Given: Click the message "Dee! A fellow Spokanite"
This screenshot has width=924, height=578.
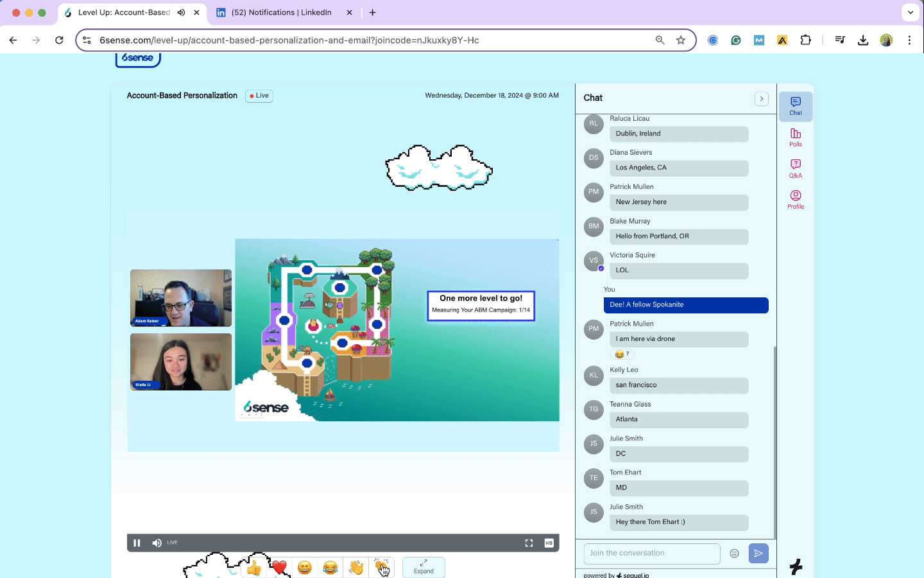Looking at the screenshot, I should (x=686, y=305).
